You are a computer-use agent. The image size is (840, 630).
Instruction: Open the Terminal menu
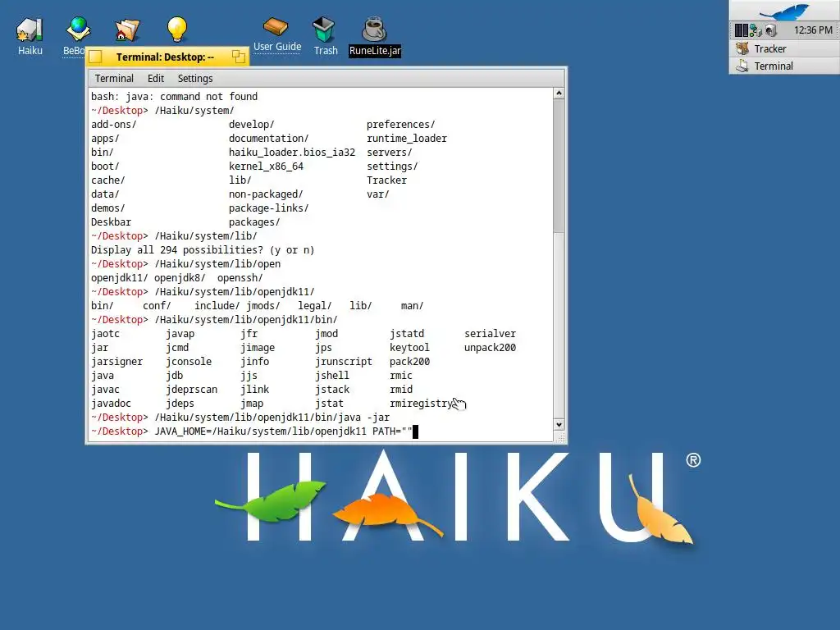point(114,78)
